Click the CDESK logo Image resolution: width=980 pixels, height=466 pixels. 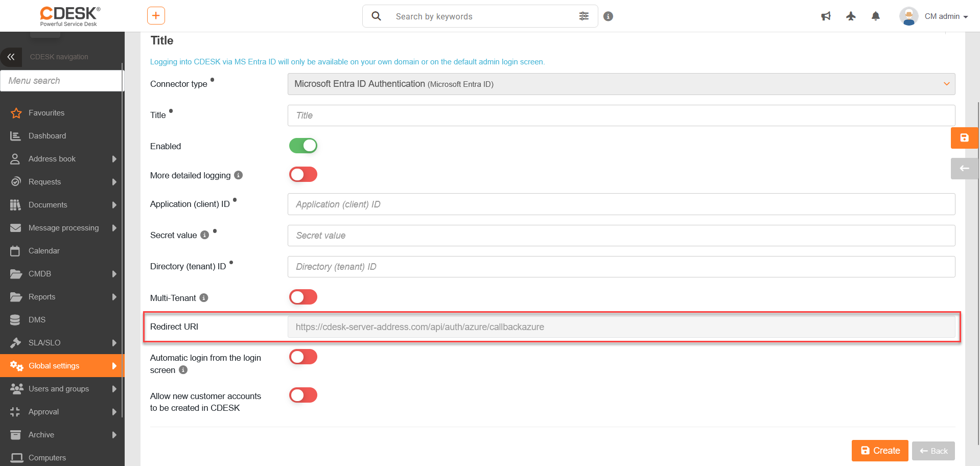coord(70,16)
